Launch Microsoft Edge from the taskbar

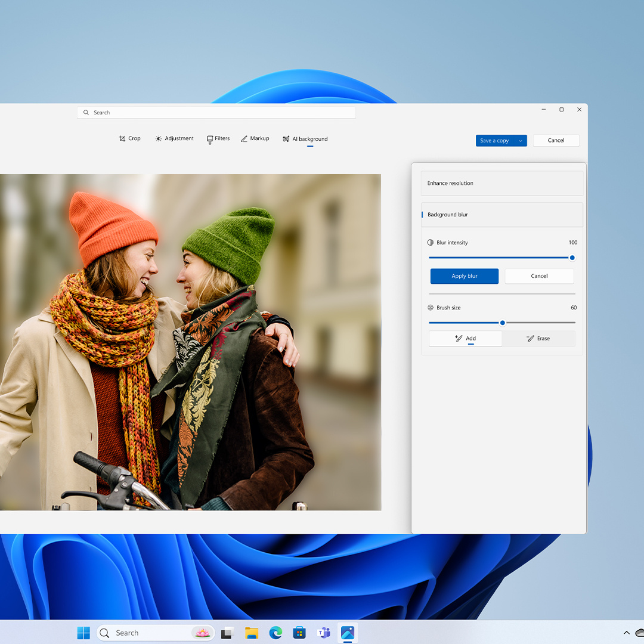[275, 633]
